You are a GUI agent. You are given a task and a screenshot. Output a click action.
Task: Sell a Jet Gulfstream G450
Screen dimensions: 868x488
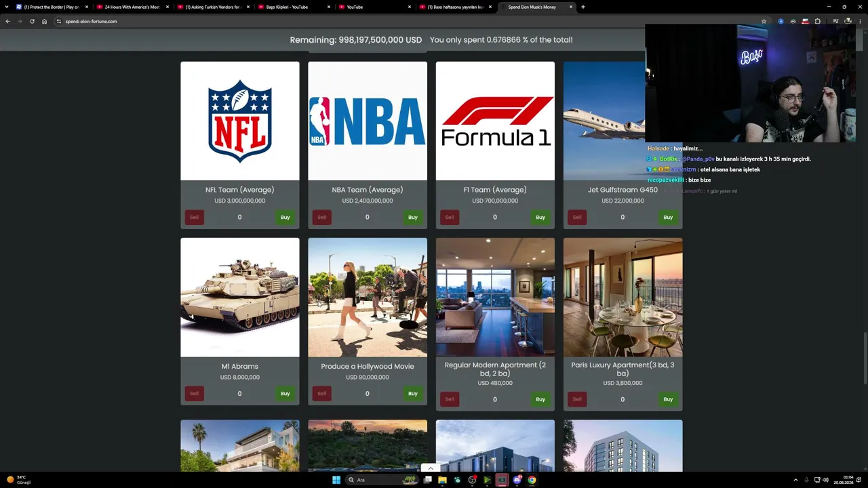pos(577,218)
